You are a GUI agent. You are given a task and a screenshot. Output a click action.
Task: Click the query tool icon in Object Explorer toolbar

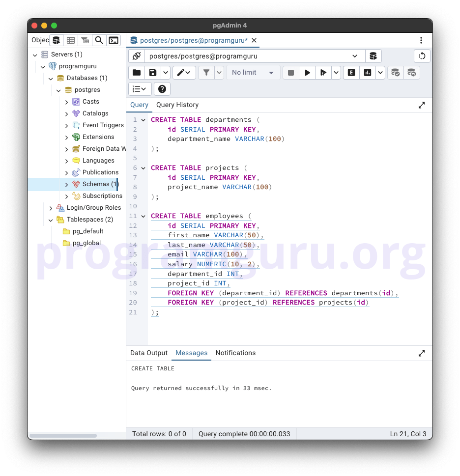[57, 40]
